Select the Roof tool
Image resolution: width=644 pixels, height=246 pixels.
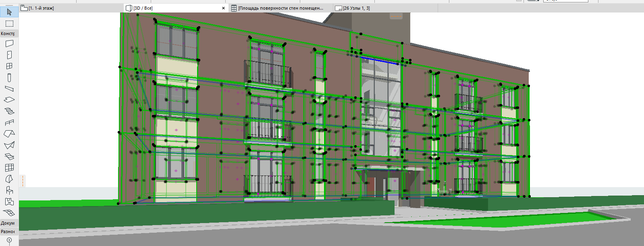pos(9,133)
